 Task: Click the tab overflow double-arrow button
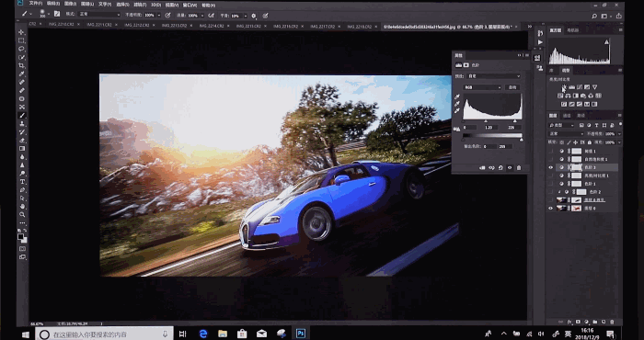click(x=529, y=27)
